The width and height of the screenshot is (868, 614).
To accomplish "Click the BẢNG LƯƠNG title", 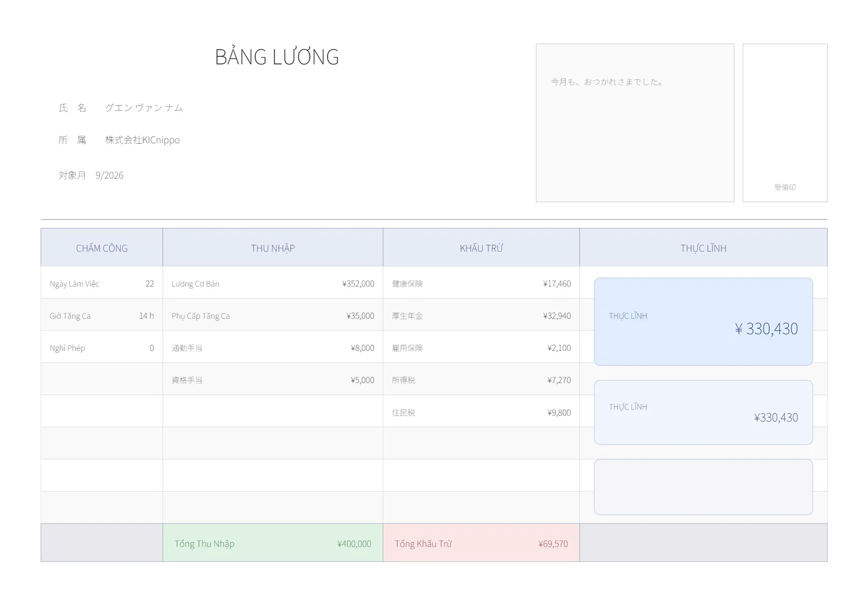I will (x=277, y=57).
